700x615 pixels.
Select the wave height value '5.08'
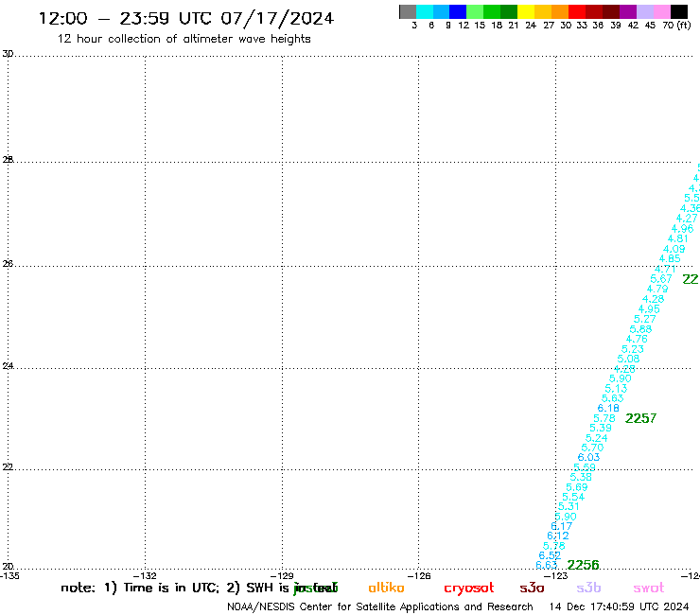(628, 359)
